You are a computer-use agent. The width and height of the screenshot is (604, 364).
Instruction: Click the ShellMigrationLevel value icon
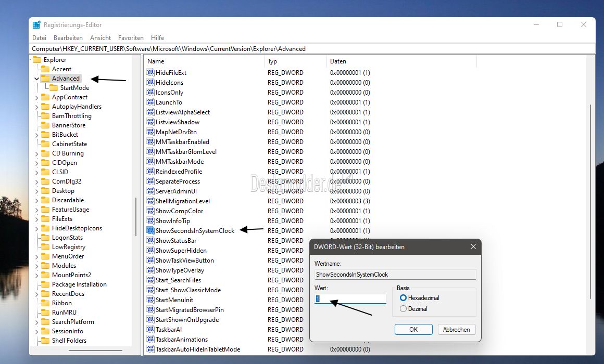[150, 201]
